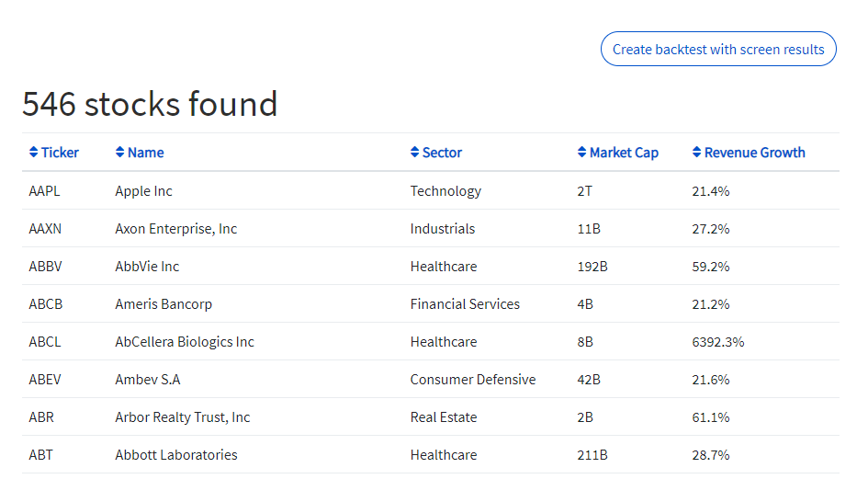Click the sort arrows icon beside Sector
The height and width of the screenshot is (479, 868).
pos(414,152)
